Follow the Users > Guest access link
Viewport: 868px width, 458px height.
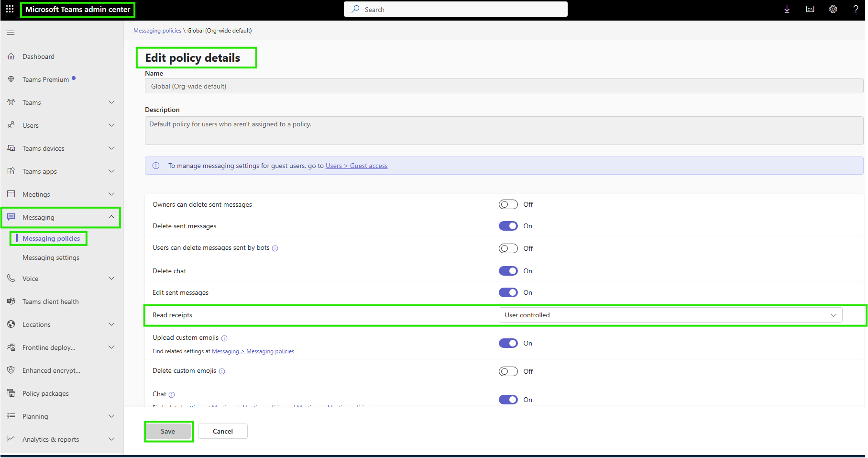356,166
